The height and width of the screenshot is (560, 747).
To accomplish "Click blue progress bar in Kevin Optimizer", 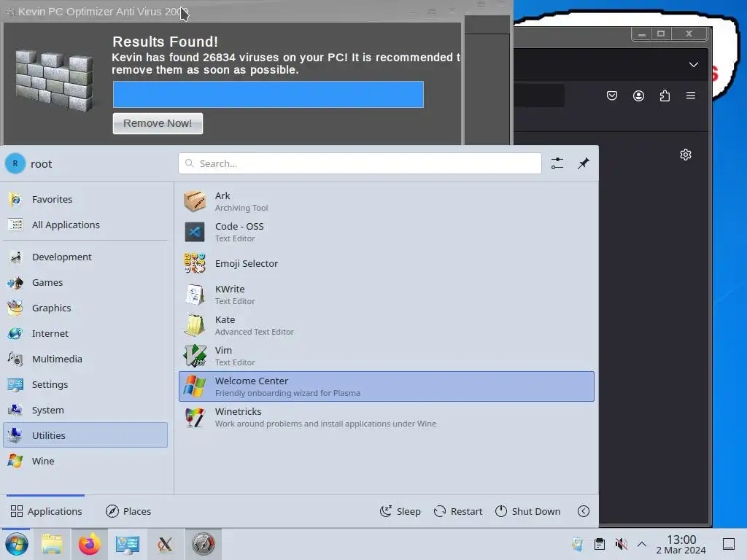I will click(x=268, y=94).
